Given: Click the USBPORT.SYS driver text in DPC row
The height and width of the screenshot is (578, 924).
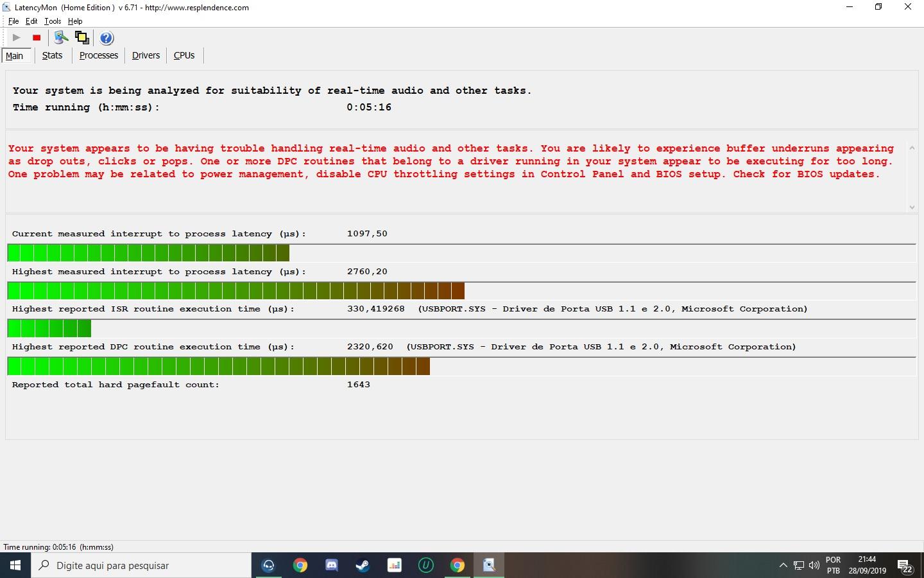Looking at the screenshot, I should click(x=601, y=347).
